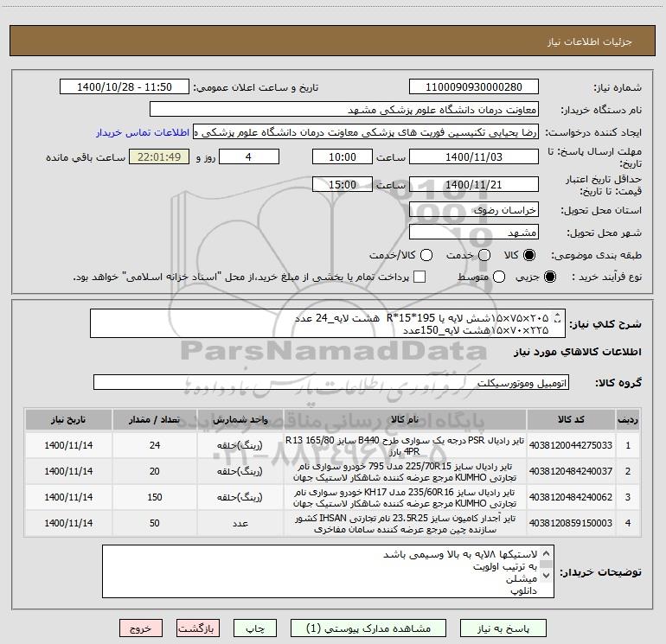Click the تعداد / مقدار column header

(x=155, y=419)
